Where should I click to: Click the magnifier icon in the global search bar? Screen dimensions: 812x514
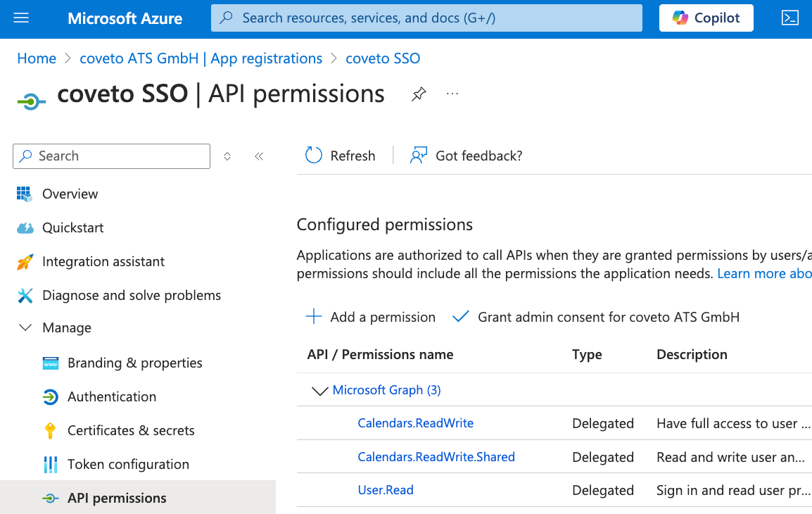[226, 18]
